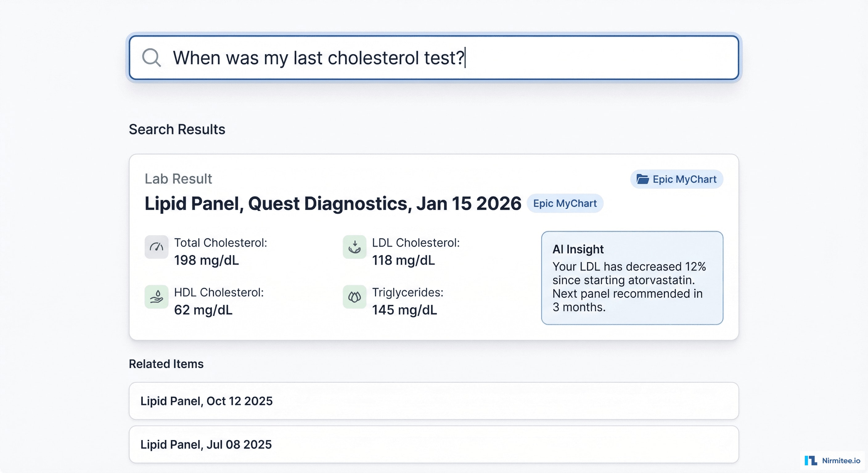Click the Epic MyChart pill beside the title
Viewport: 868px width, 473px height.
click(565, 203)
